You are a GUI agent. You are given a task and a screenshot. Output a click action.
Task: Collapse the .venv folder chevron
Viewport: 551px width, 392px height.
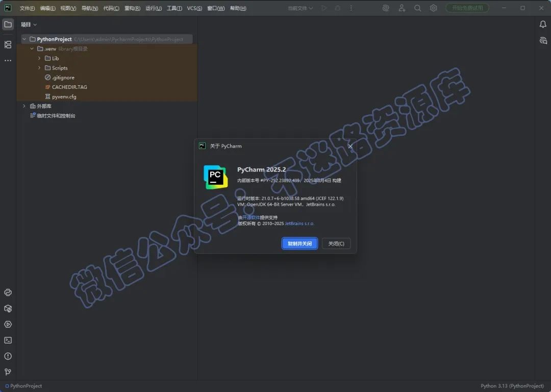(32, 48)
